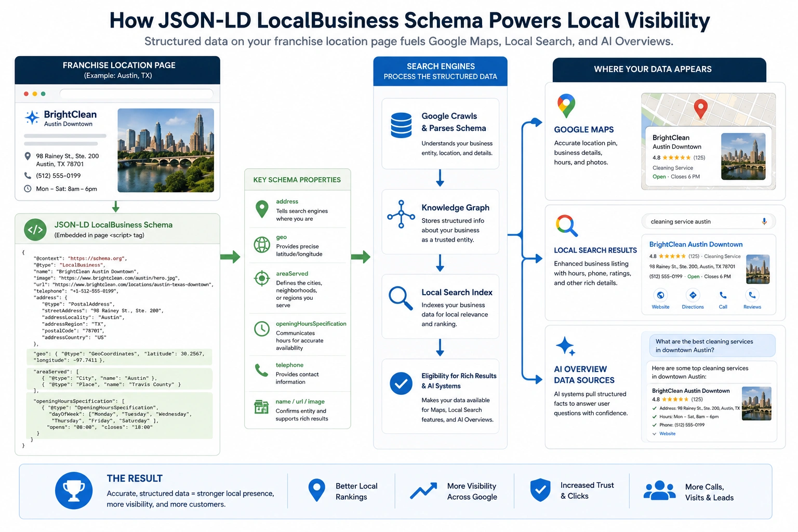This screenshot has height=532, width=798.
Task: Click the Where Your Data Appears header
Action: (x=659, y=70)
